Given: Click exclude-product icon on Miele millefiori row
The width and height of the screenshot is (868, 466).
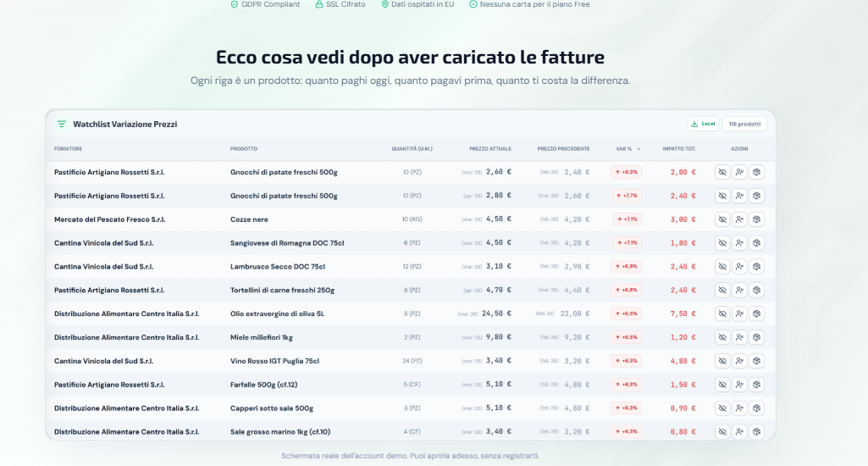Looking at the screenshot, I should pyautogui.click(x=757, y=337).
